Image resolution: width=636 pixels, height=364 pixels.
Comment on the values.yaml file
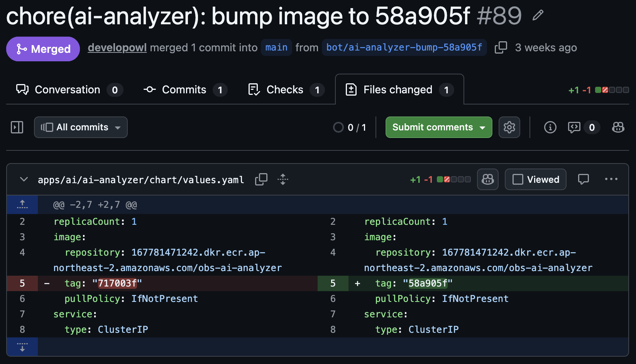point(584,179)
